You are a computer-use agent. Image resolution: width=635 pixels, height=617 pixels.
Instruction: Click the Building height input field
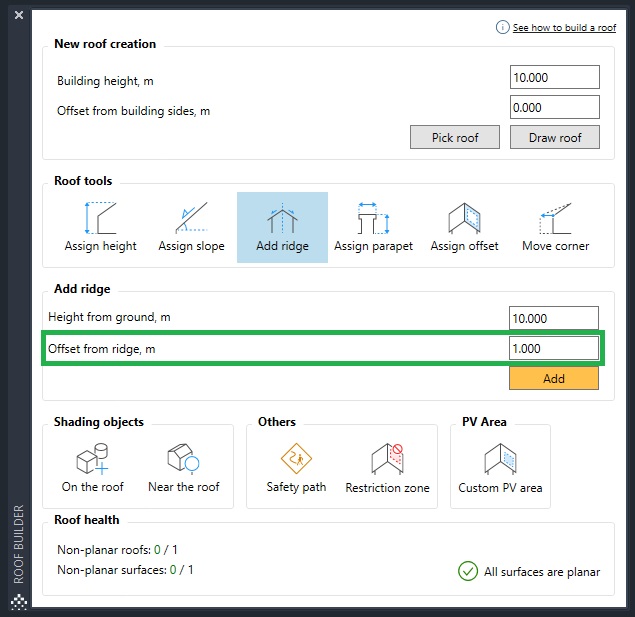pyautogui.click(x=554, y=77)
